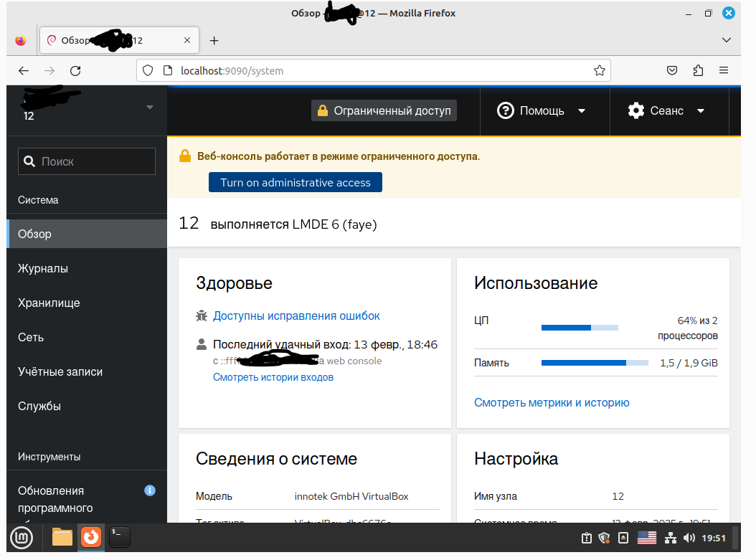Select Обзор in the sidebar
This screenshot has height=560, width=756.
87,234
